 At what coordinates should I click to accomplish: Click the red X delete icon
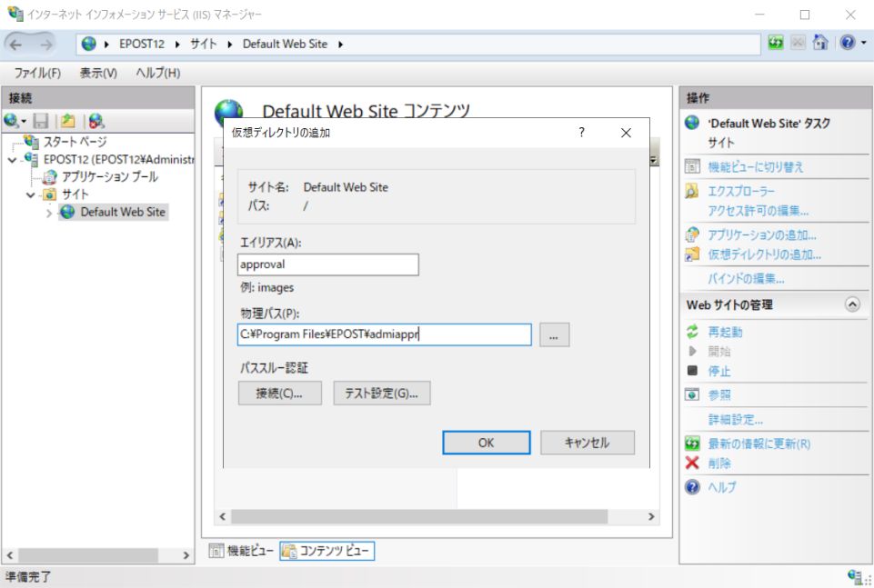coord(692,463)
